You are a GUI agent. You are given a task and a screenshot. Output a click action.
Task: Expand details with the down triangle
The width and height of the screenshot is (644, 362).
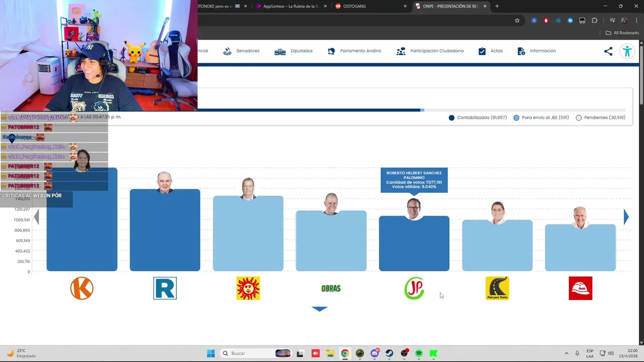tap(319, 309)
